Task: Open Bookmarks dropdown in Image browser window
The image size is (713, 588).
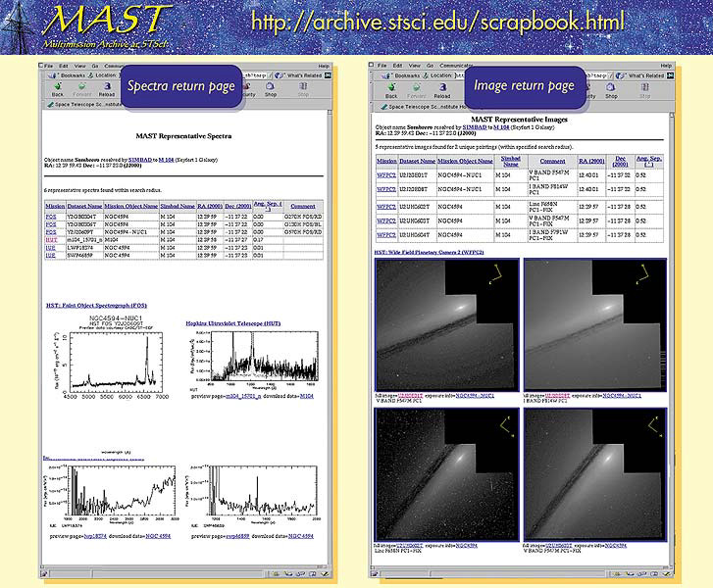Action: tap(409, 73)
